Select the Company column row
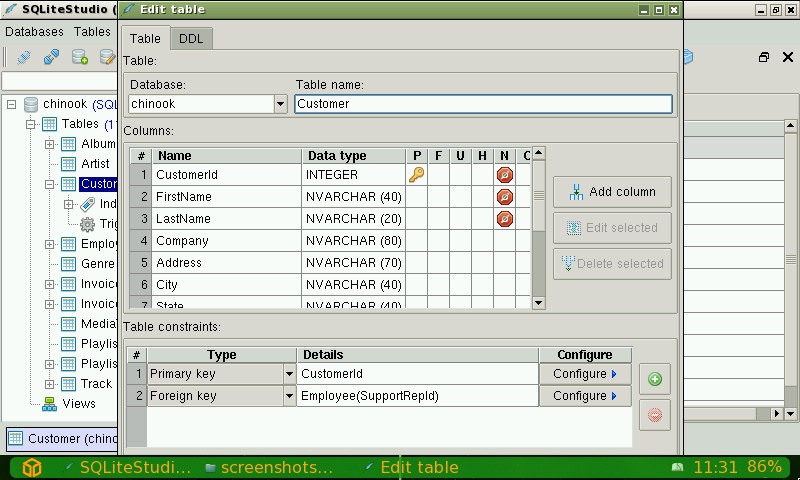The image size is (800, 480). [331, 241]
